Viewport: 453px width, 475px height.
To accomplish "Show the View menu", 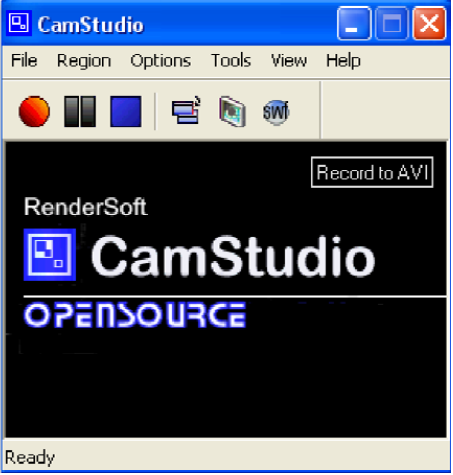I will [x=289, y=61].
